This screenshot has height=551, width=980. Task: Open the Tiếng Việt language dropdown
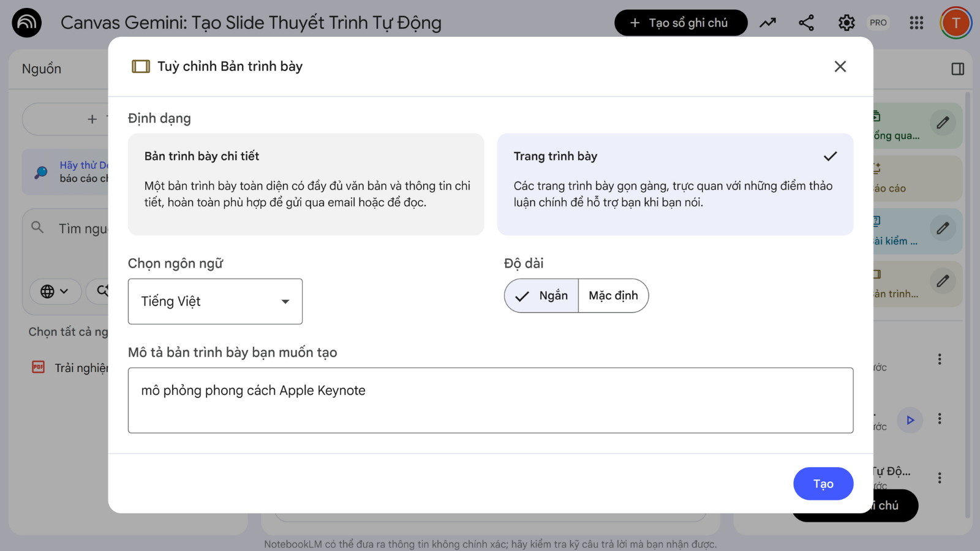pyautogui.click(x=215, y=301)
